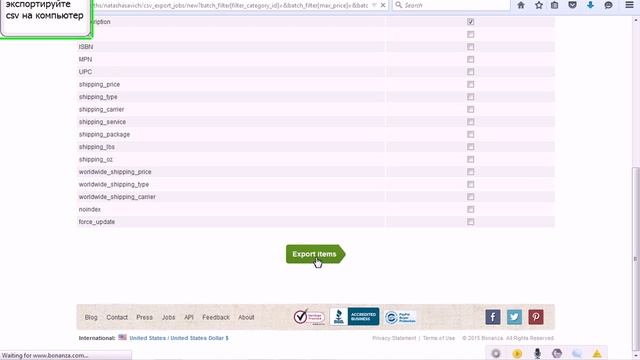Enable the noindex checkbox

pos(471,209)
